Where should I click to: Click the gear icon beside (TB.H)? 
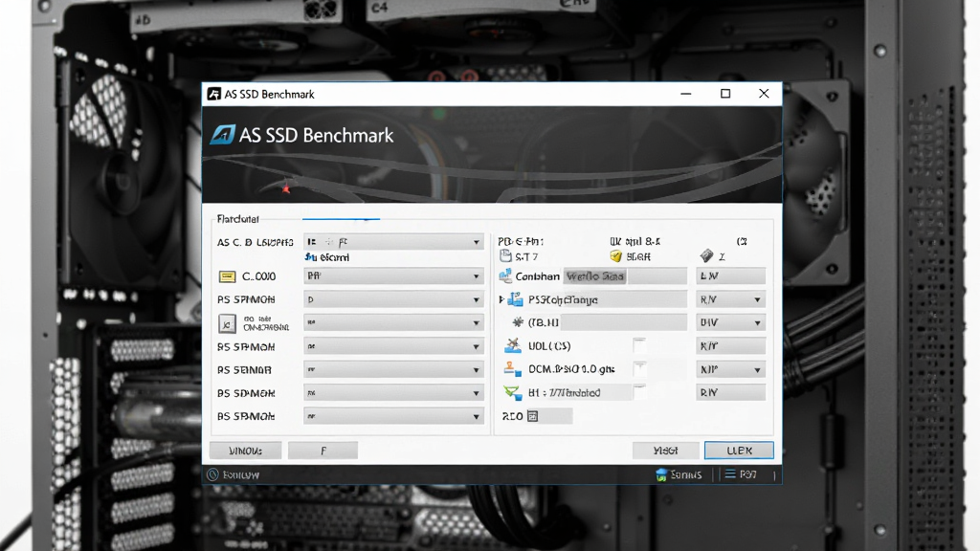coord(518,322)
